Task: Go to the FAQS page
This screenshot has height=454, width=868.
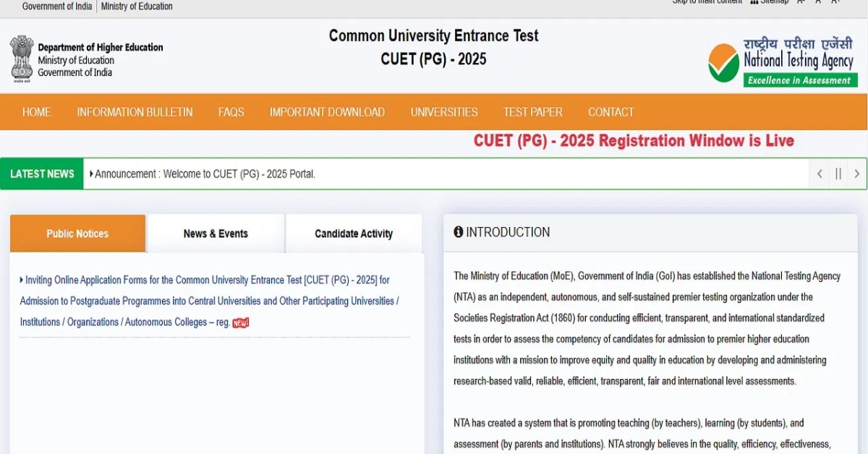Action: click(x=231, y=112)
